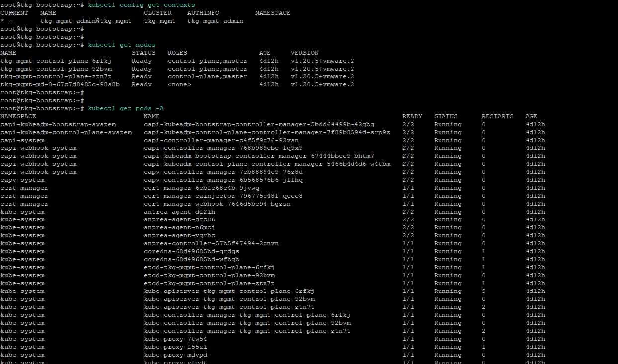The image size is (618, 364).
Task: Select pod antrea-agent-dfc86
Action: tap(179, 219)
